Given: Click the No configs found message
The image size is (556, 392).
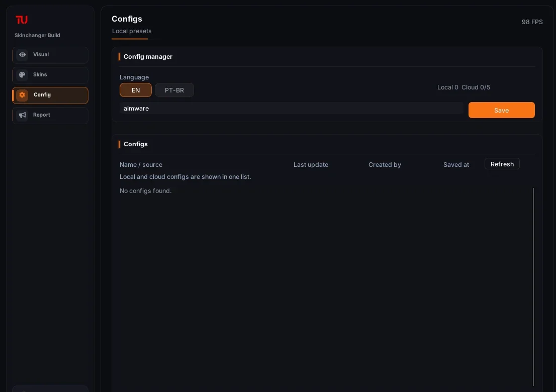Looking at the screenshot, I should (x=145, y=190).
